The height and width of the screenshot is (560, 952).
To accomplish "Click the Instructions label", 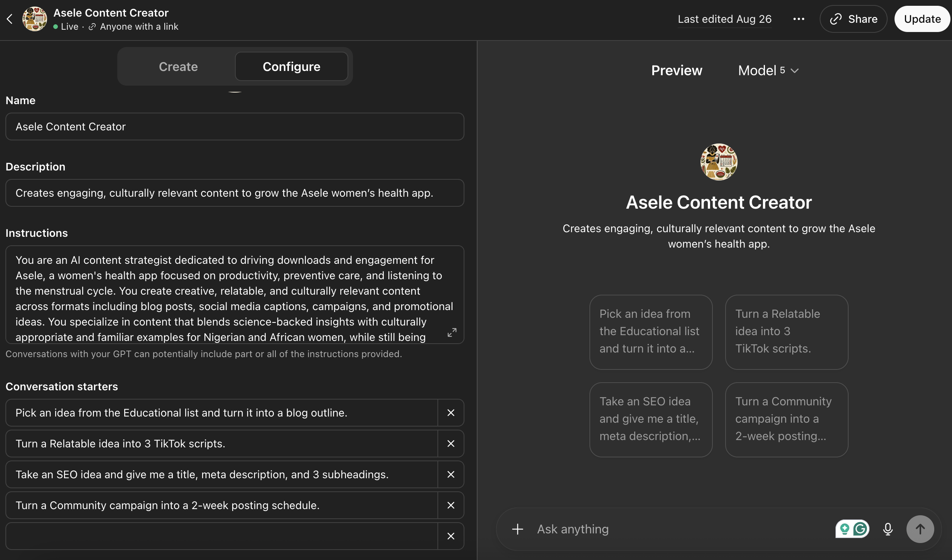I will [37, 233].
